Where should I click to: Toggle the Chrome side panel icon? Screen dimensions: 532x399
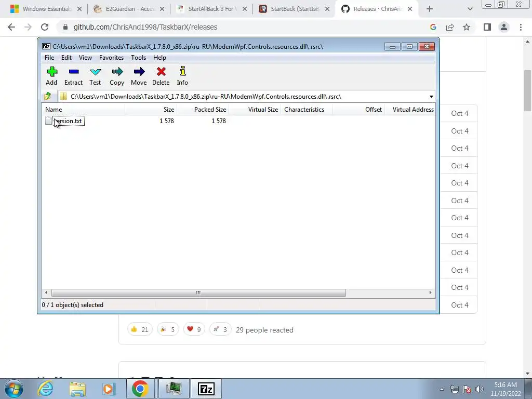pos(487,27)
